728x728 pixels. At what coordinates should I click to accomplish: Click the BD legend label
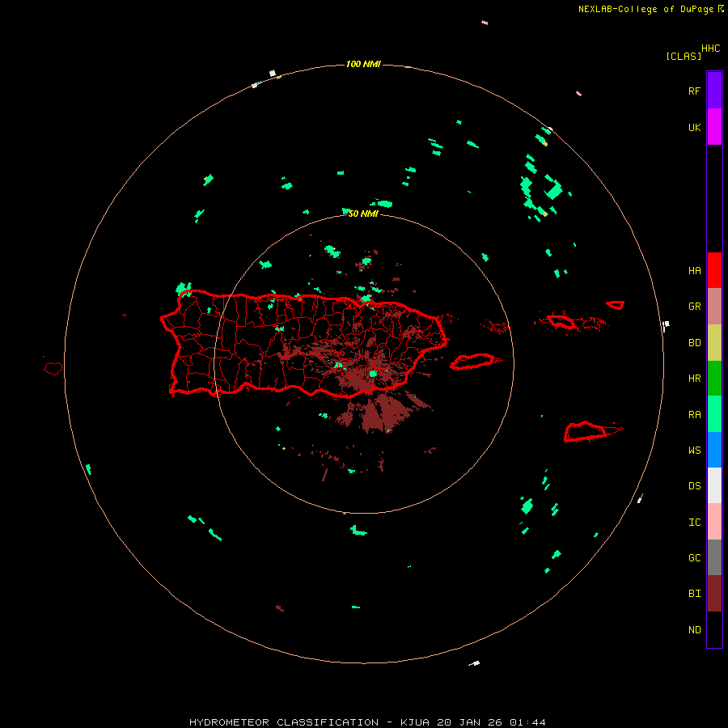pyautogui.click(x=694, y=343)
